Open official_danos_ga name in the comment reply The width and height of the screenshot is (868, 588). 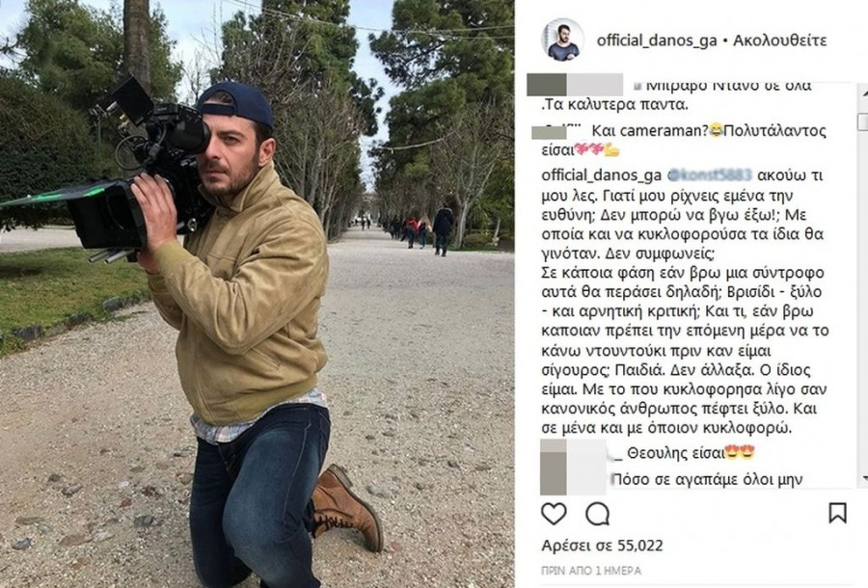(601, 175)
